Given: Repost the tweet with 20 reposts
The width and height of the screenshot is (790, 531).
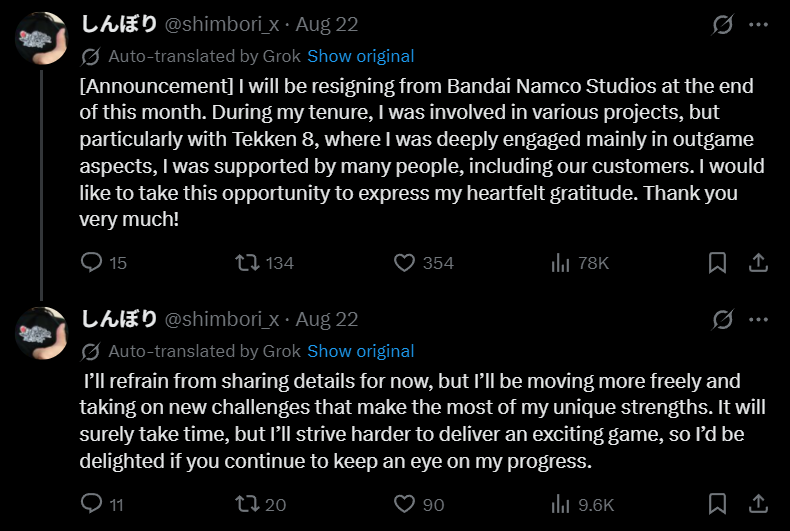Looking at the screenshot, I should [246, 504].
